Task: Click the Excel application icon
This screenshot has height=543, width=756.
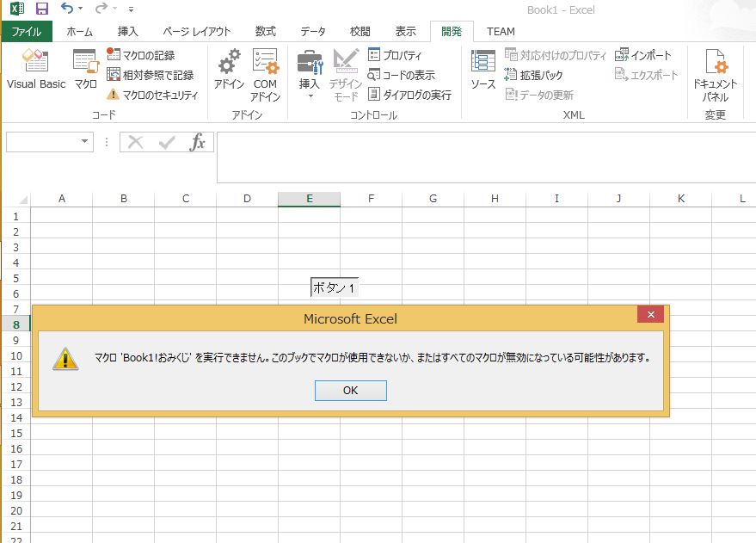Action: click(17, 9)
